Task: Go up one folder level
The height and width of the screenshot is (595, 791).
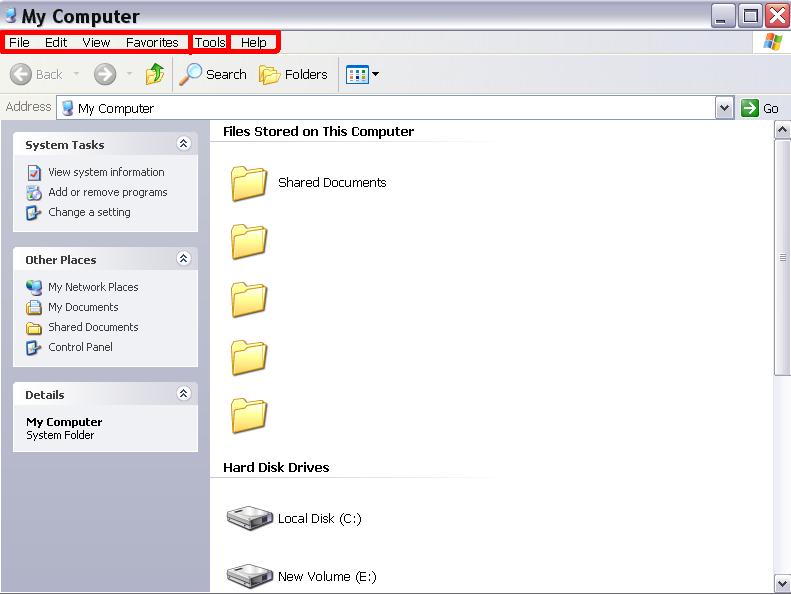Action: 155,74
